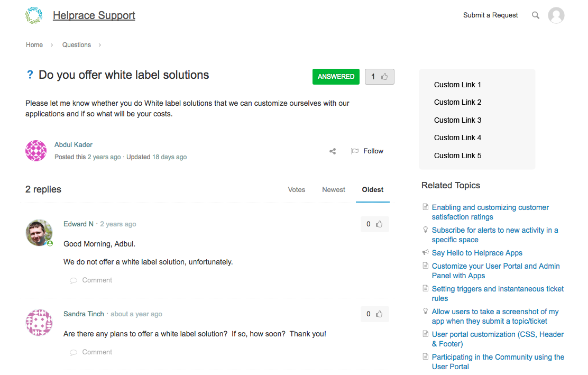The height and width of the screenshot is (375, 588).
Task: Sort replies by Votes
Action: (296, 190)
